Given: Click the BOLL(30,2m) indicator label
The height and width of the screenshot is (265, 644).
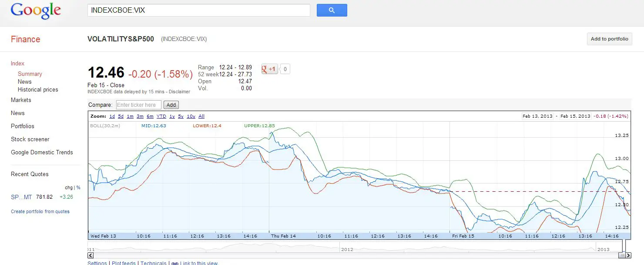Looking at the screenshot, I should point(105,126).
